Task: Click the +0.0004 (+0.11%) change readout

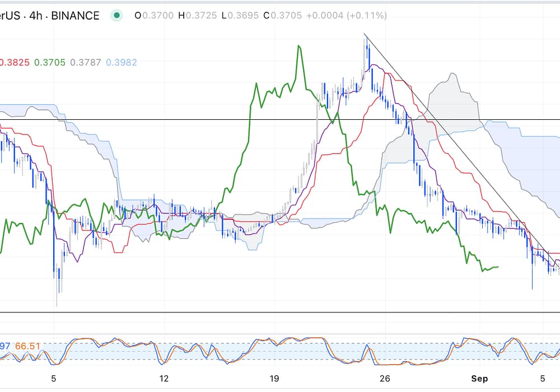Action: (347, 16)
